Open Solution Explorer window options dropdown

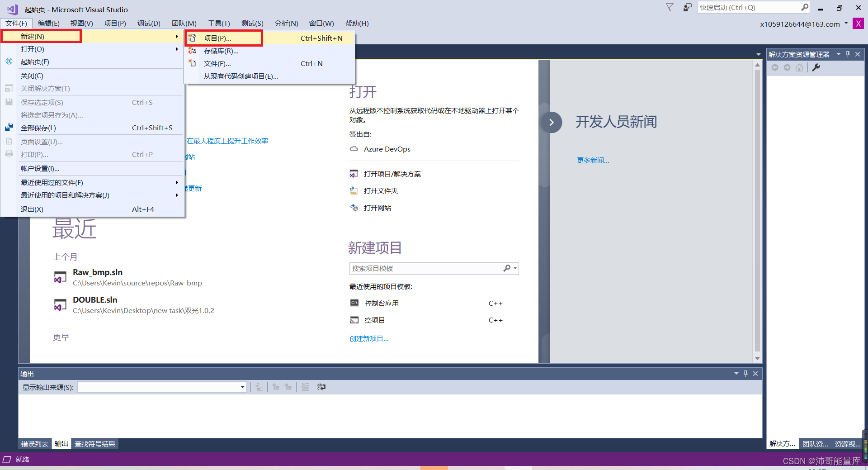click(839, 54)
